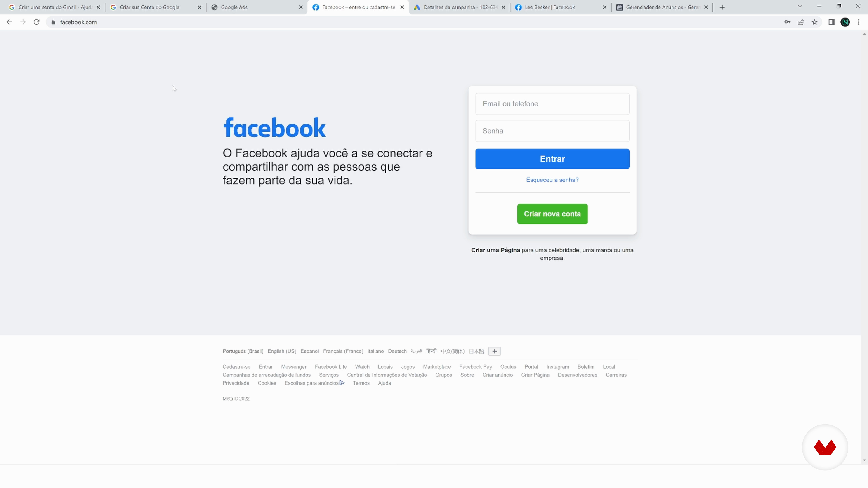Open the Esqueceu a senha link
The image size is (868, 488).
tap(552, 180)
